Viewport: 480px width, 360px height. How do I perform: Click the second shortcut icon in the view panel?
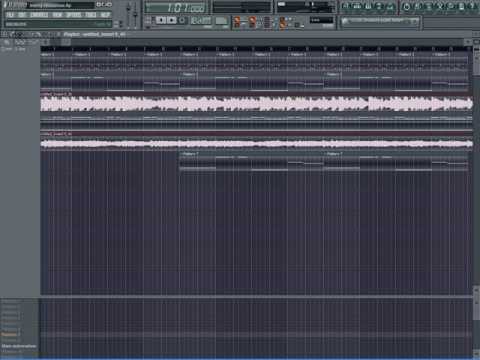(357, 6)
